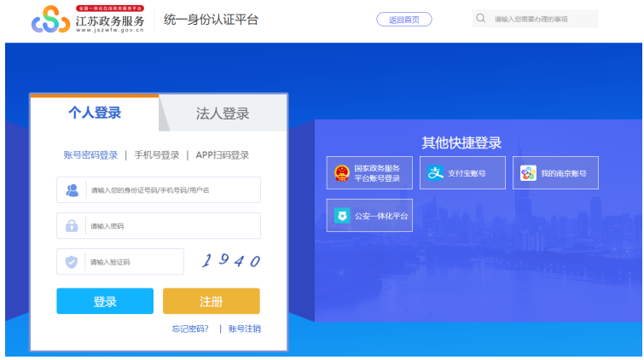Refresh the 1940 captcha image
This screenshot has height=360, width=644.
[231, 260]
